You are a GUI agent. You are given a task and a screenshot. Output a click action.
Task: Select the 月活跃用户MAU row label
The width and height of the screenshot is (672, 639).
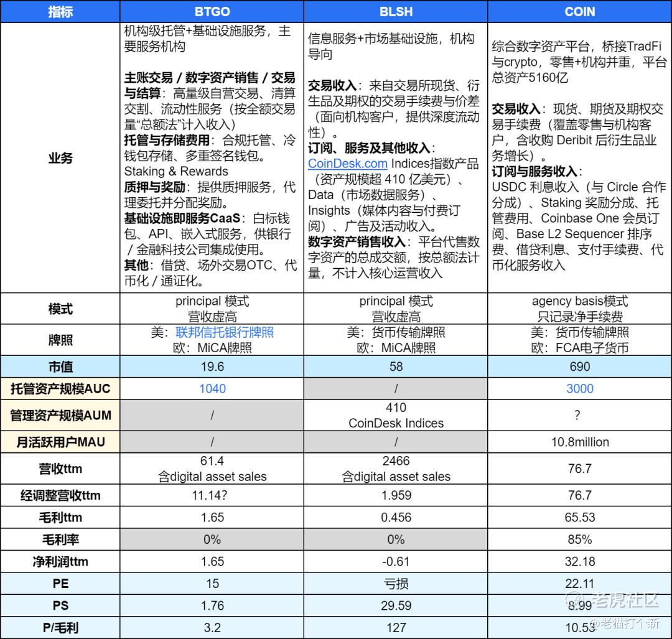pyautogui.click(x=60, y=442)
